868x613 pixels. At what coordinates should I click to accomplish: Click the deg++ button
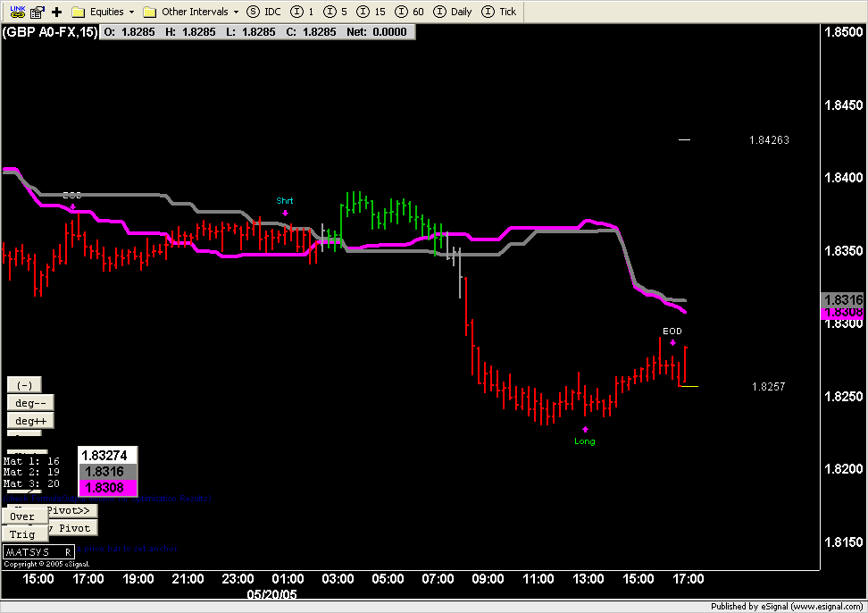[x=30, y=421]
